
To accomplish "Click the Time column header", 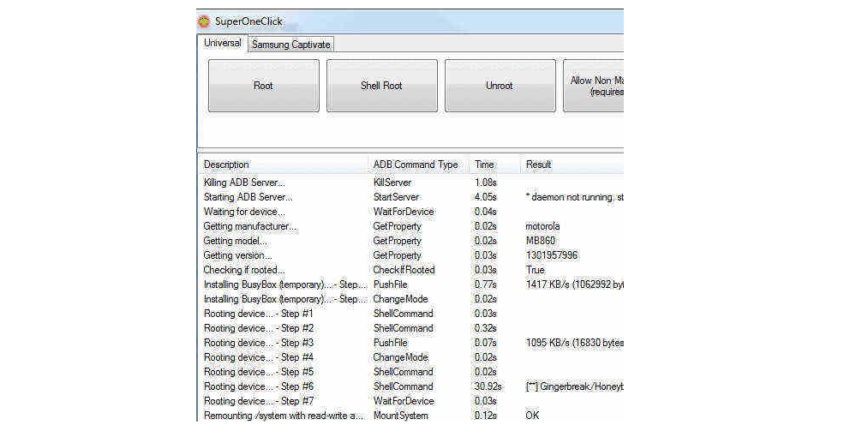I will 484,165.
